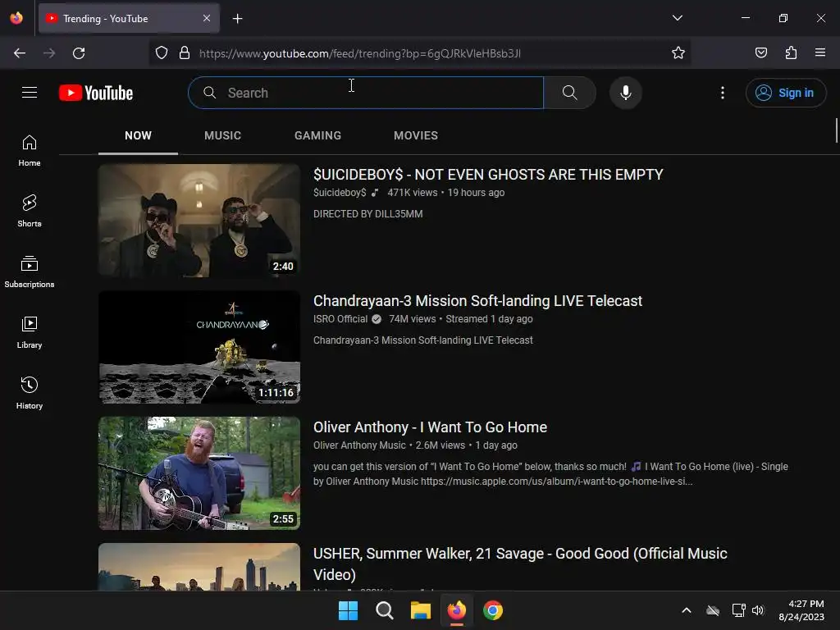Open Oliver Anthony Music channel link
840x630 pixels.
[x=359, y=445]
